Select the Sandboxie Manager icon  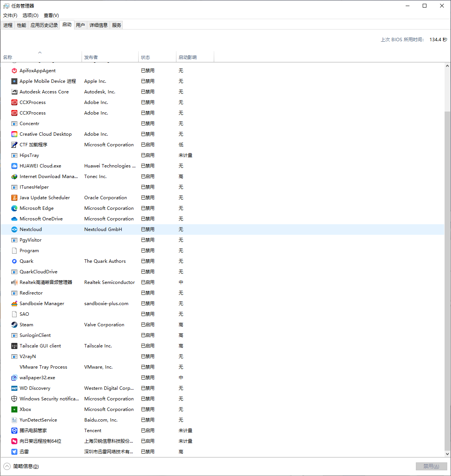pos(14,304)
